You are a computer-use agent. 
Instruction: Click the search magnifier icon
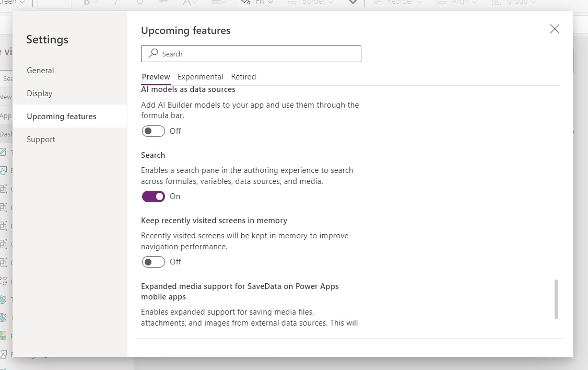(x=153, y=53)
